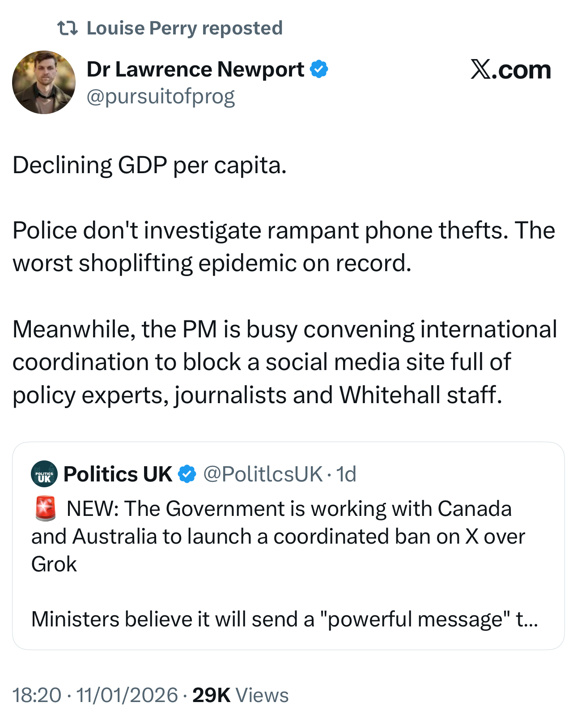Click the red siren emoji

[x=45, y=509]
